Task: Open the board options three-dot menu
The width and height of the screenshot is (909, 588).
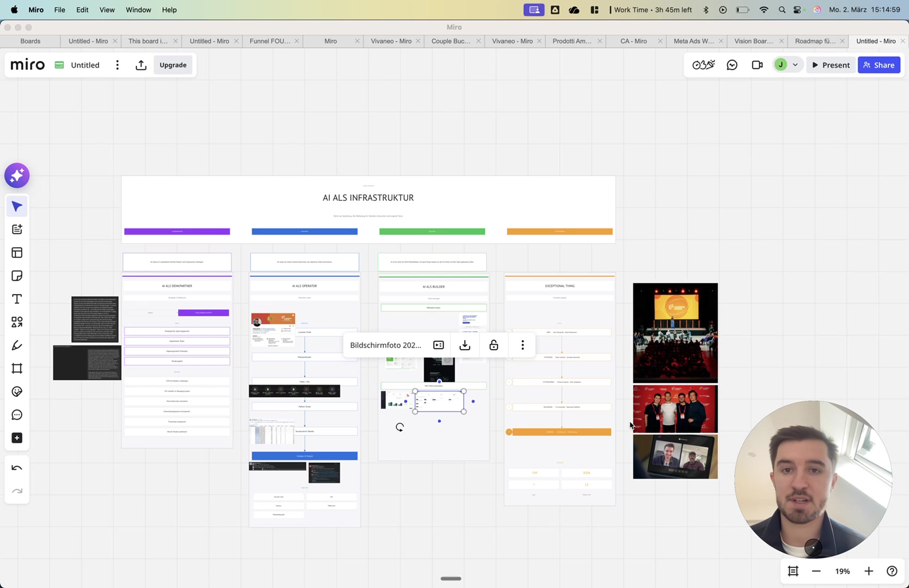Action: pyautogui.click(x=117, y=65)
